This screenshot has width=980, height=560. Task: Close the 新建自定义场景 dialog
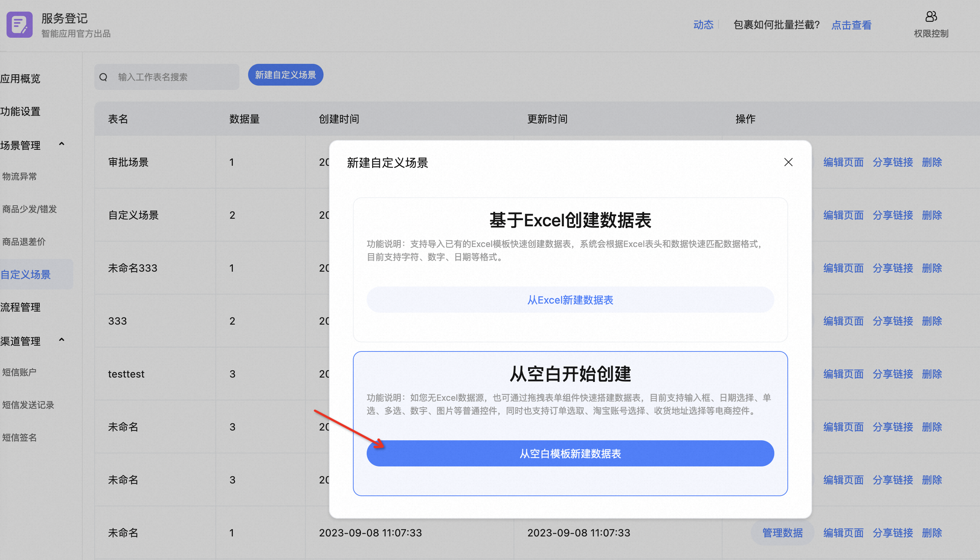788,162
